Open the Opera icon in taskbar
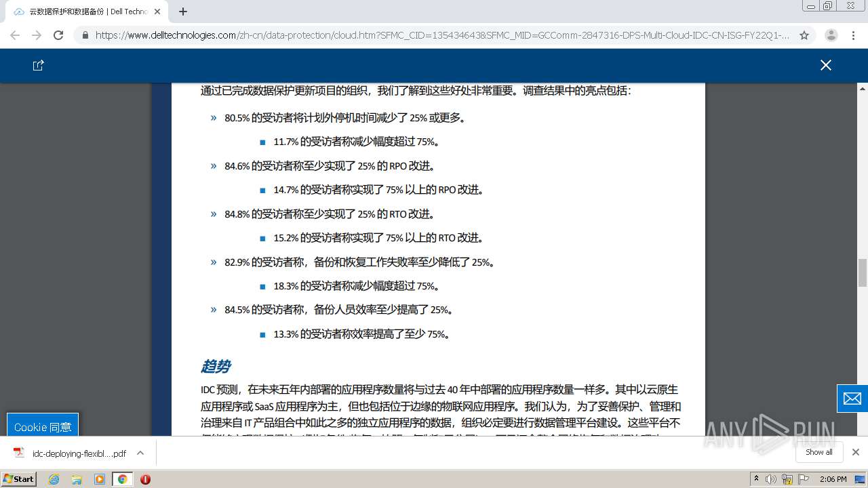Image resolution: width=868 pixels, height=488 pixels. coord(145,479)
